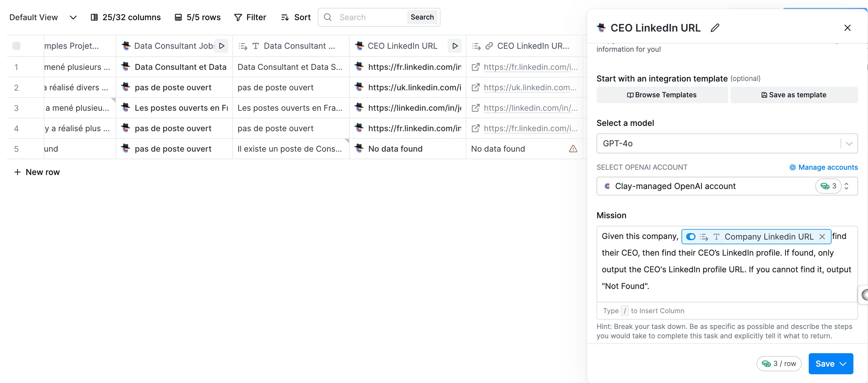The width and height of the screenshot is (868, 383).
Task: Click the warning triangle icon in row 5
Action: (573, 149)
